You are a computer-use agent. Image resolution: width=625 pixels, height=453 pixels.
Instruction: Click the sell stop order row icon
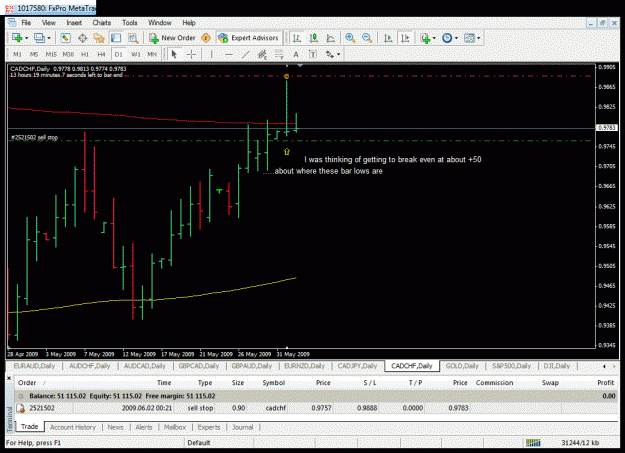[20, 408]
